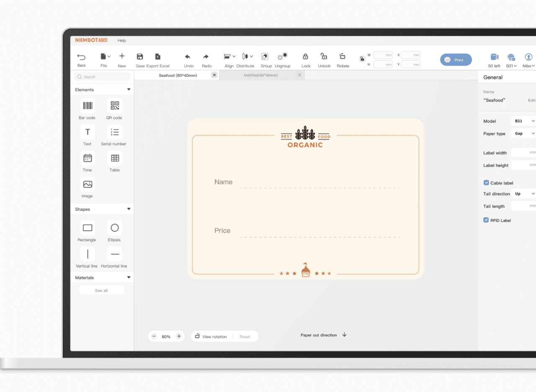
Task: Toggle the Cable label checkbox
Action: (486, 183)
